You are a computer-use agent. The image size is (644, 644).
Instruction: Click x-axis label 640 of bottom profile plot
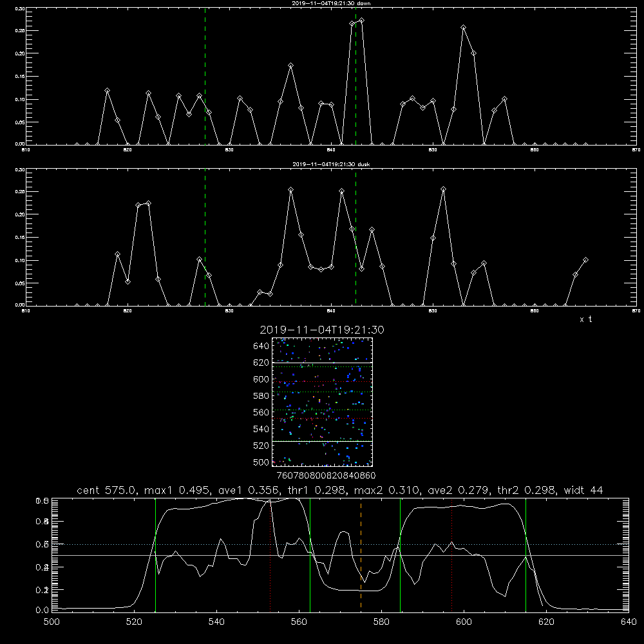pos(629,622)
